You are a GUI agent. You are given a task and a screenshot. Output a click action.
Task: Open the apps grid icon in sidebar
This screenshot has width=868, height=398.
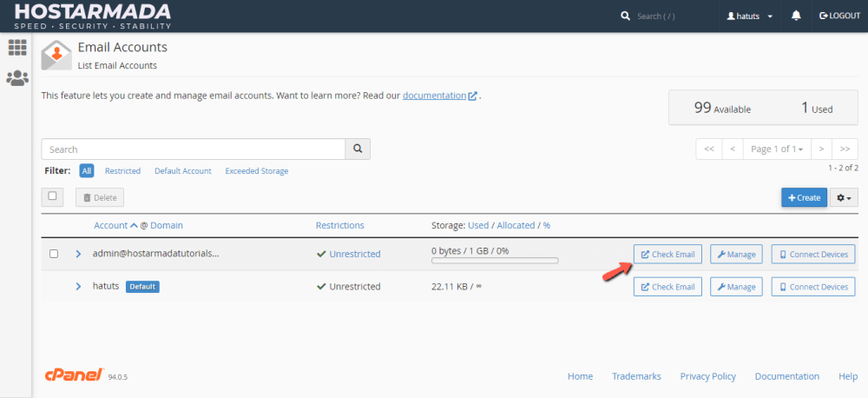[x=17, y=48]
